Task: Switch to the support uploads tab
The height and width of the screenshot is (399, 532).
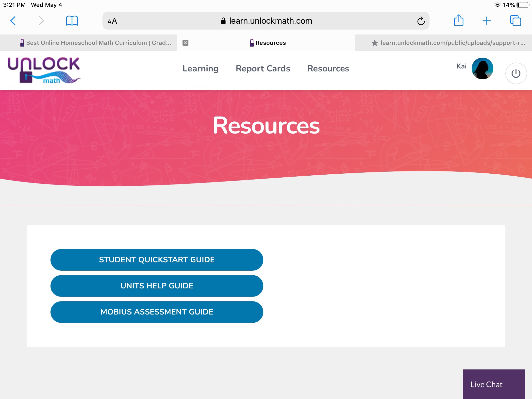Action: tap(448, 43)
